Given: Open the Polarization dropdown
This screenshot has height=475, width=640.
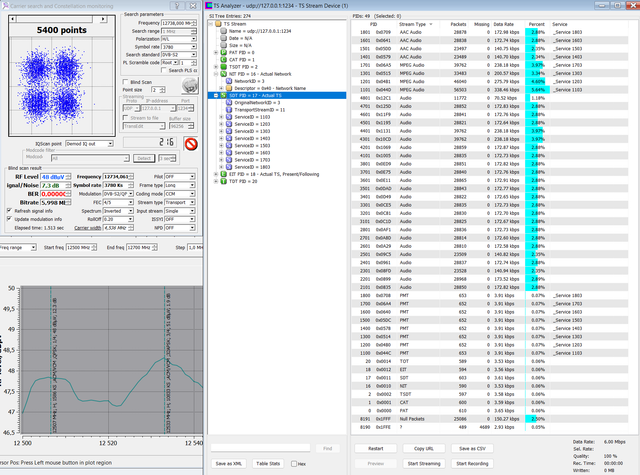Looking at the screenshot, I should 193,39.
